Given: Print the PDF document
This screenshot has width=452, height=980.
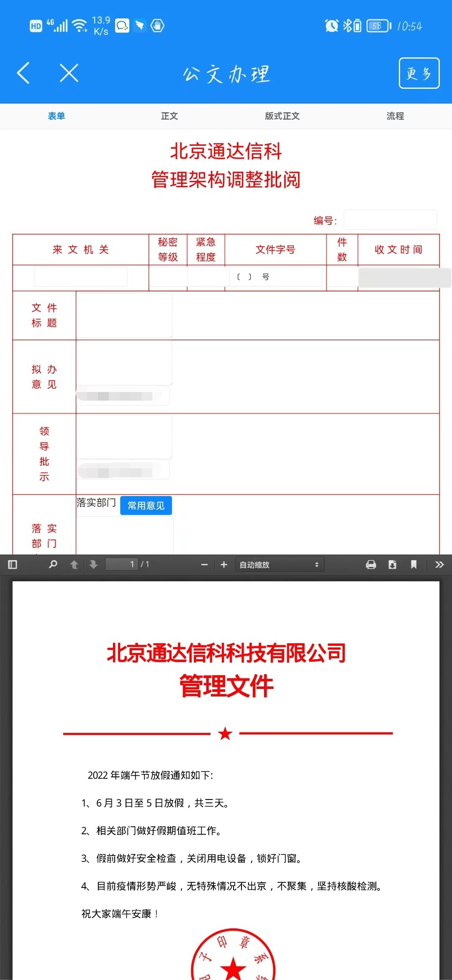Looking at the screenshot, I should (371, 565).
